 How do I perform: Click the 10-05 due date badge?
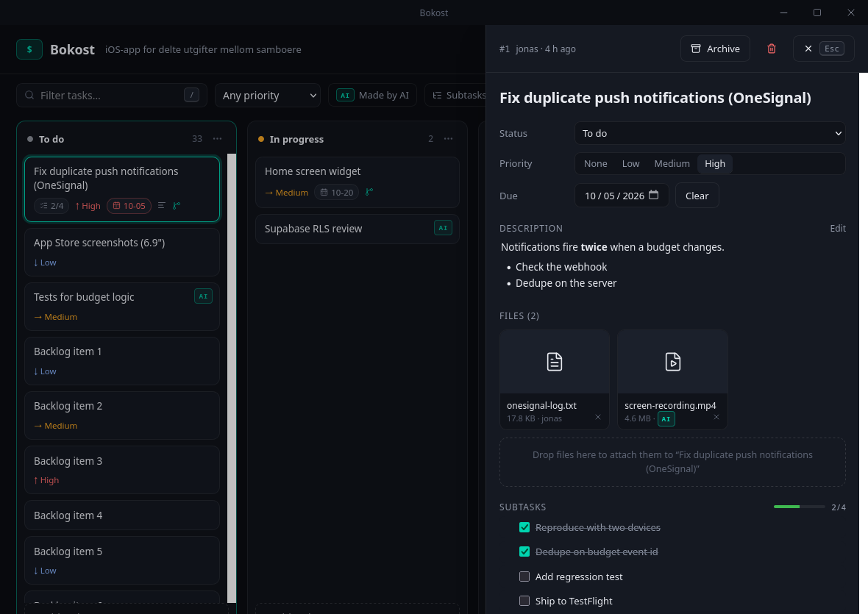point(129,206)
